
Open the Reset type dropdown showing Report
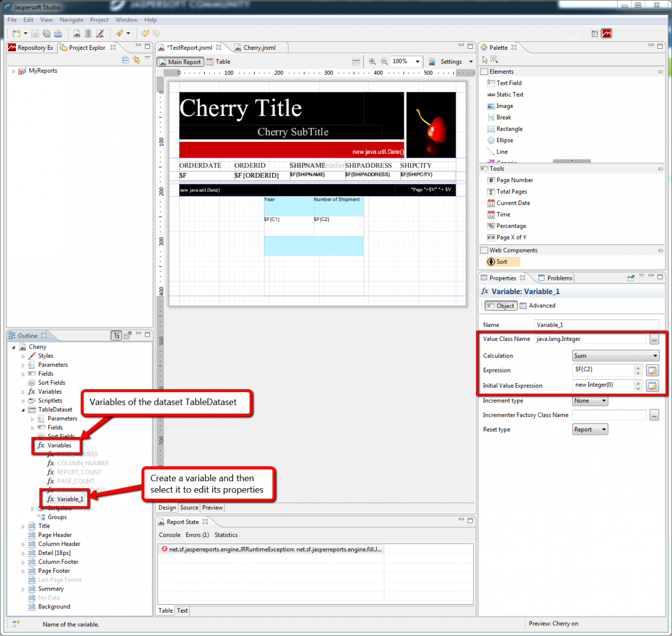pos(590,430)
